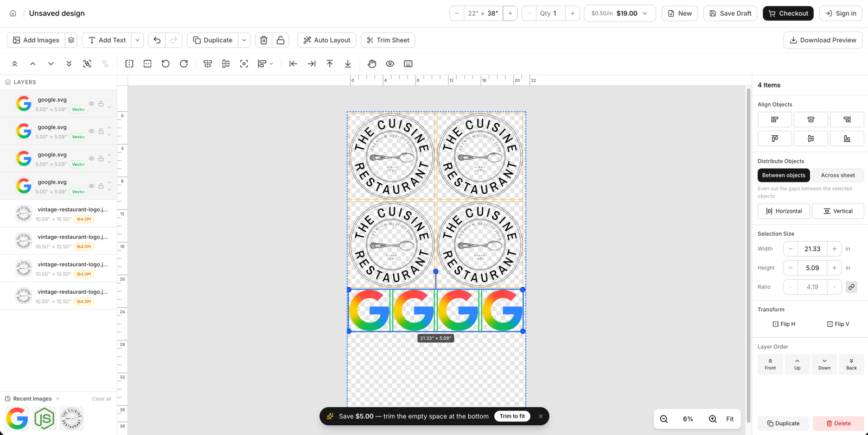The image size is (868, 435).
Task: Click Flip H in Transform section
Action: tap(783, 324)
